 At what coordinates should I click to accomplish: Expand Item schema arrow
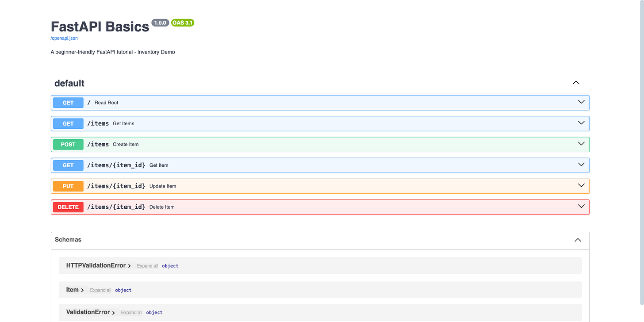83,290
